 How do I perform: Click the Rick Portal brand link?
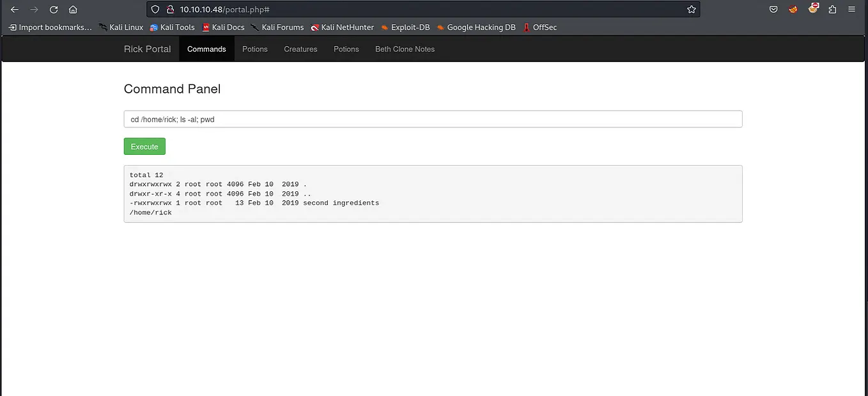click(x=146, y=49)
